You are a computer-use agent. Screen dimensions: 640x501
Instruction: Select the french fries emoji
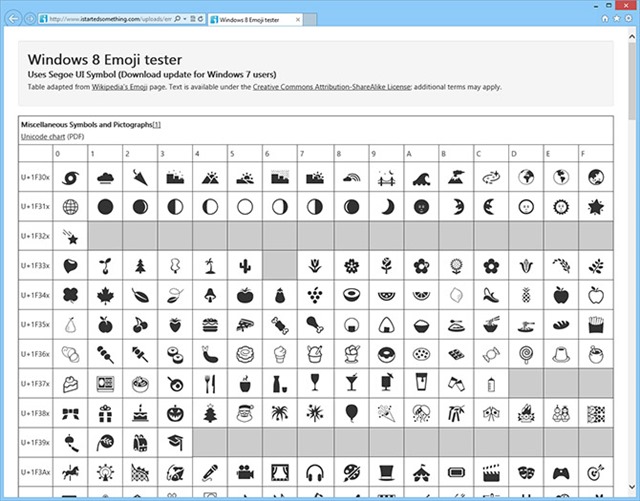(x=596, y=325)
